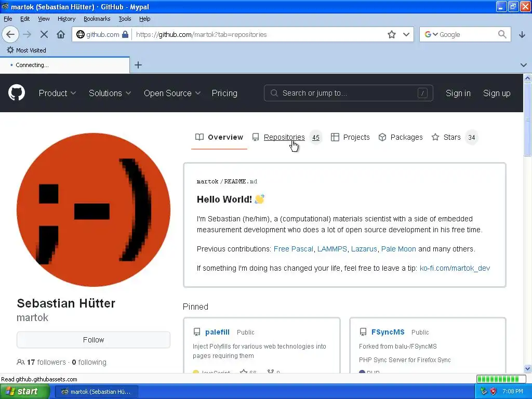Open the ko-fi.com/martok_dev tip link
This screenshot has height=399, width=532.
[x=455, y=268]
